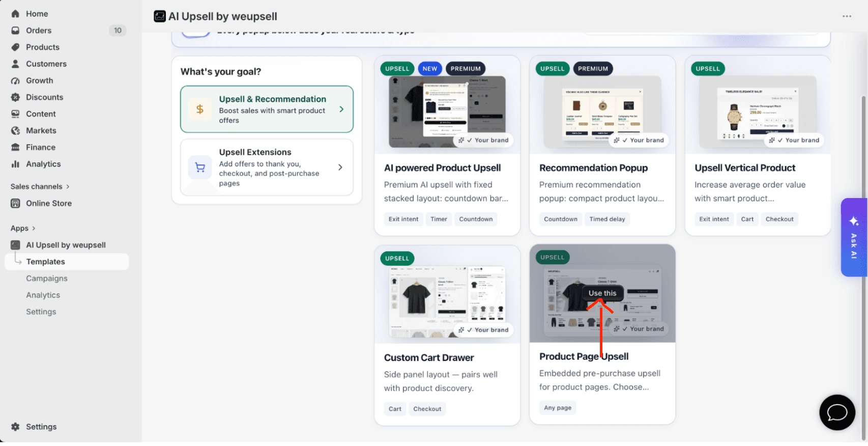Click UPSELL badge on Upsell Vertical Product
Screen dimensions: 868x446
(708, 69)
